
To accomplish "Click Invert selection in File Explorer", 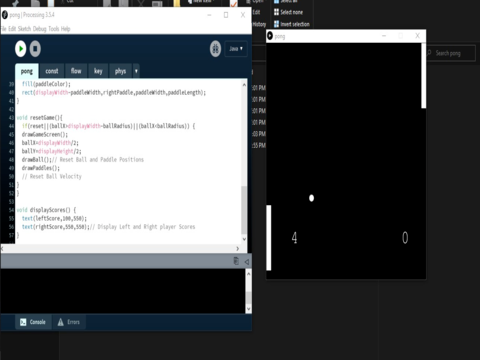I will coord(292,24).
